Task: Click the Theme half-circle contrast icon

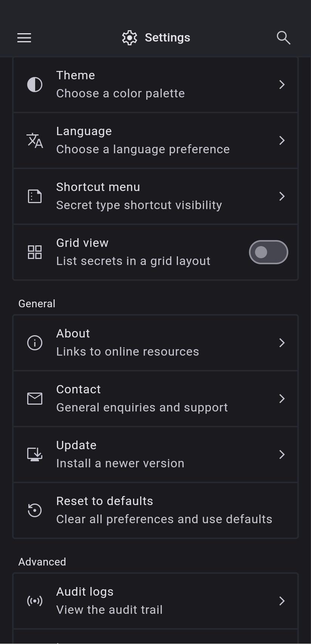Action: pos(35,85)
